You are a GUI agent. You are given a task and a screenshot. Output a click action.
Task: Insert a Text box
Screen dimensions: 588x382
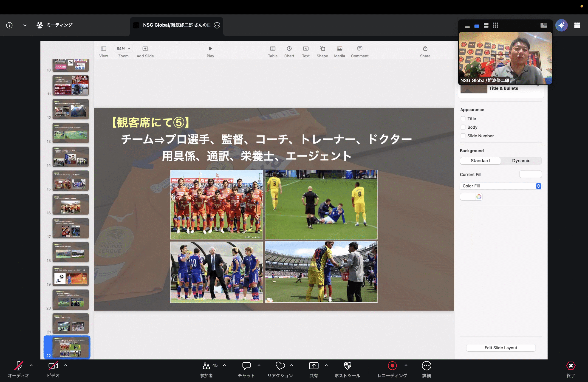[306, 49]
